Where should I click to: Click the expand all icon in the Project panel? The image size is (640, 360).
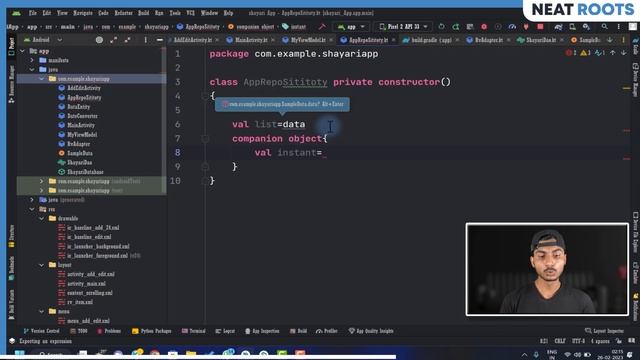tap(113, 40)
